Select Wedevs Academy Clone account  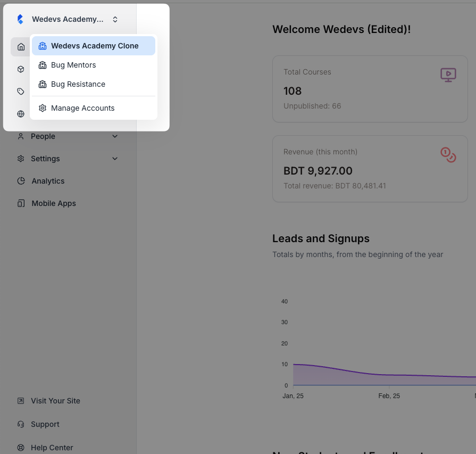94,46
